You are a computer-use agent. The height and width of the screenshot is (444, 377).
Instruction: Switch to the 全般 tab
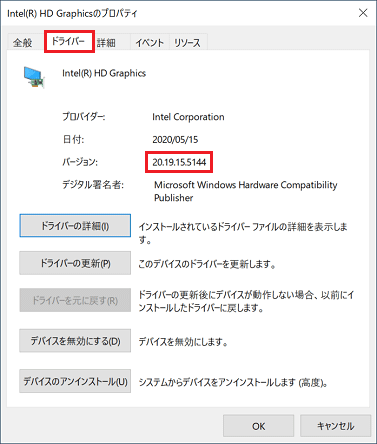[x=23, y=43]
